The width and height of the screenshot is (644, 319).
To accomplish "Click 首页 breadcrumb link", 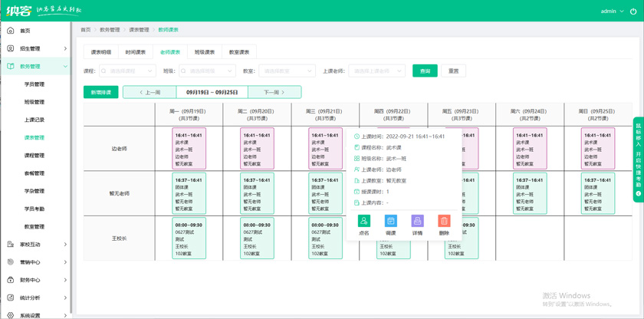I will (x=85, y=30).
